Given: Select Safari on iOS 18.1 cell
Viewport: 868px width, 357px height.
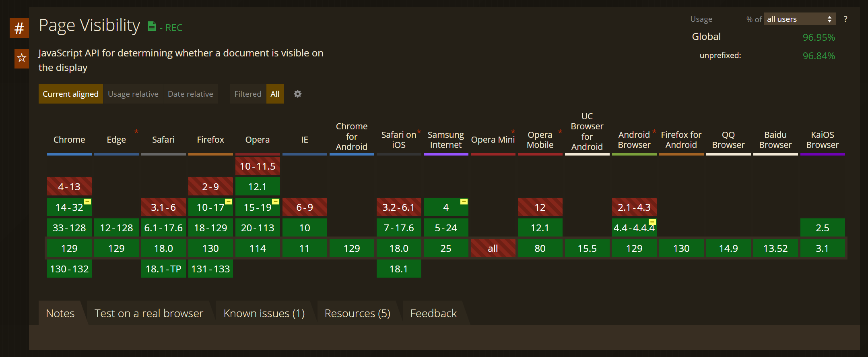Looking at the screenshot, I should [399, 269].
